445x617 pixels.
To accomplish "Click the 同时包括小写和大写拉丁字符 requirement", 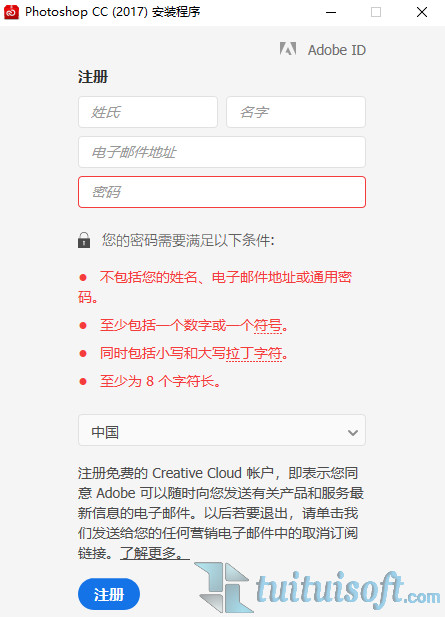I will (194, 354).
